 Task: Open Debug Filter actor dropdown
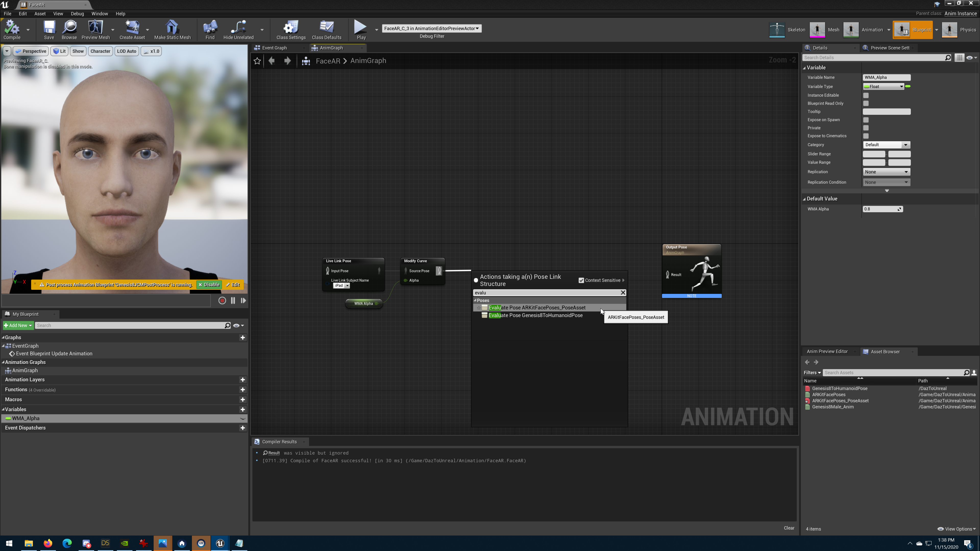coord(431,29)
